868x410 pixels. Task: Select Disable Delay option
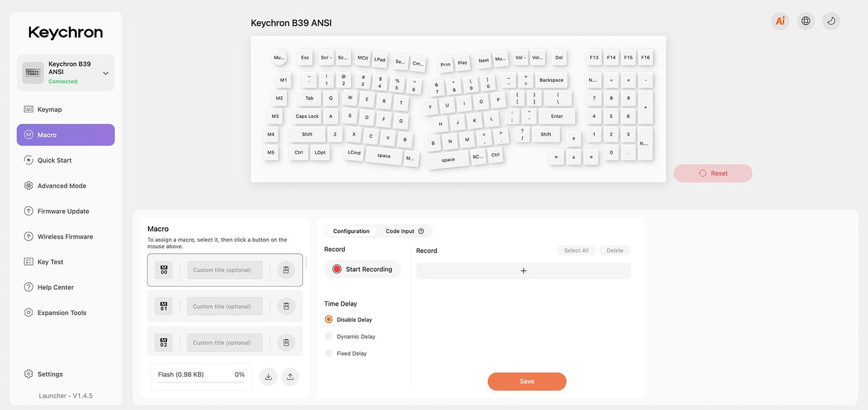(x=348, y=319)
